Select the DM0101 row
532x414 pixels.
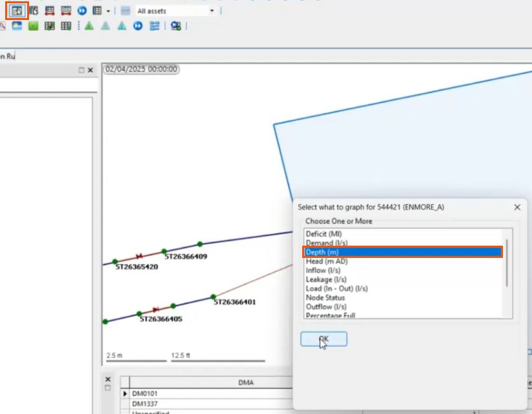(145, 393)
